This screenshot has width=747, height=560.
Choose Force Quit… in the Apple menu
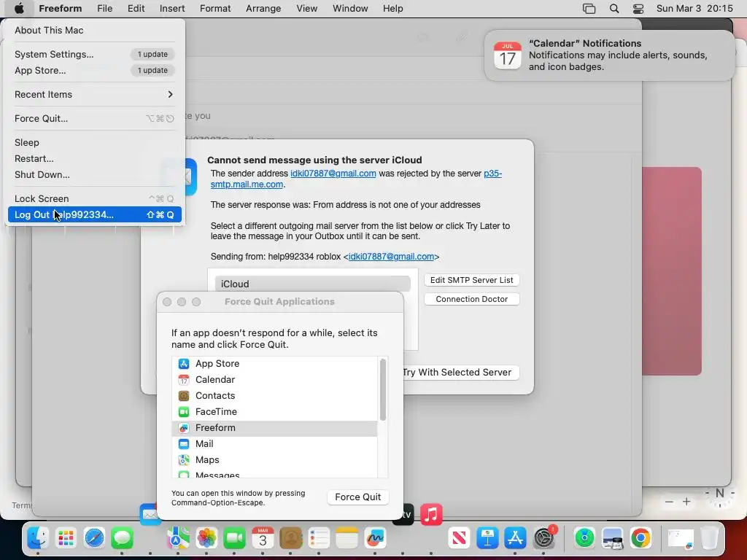pos(94,119)
